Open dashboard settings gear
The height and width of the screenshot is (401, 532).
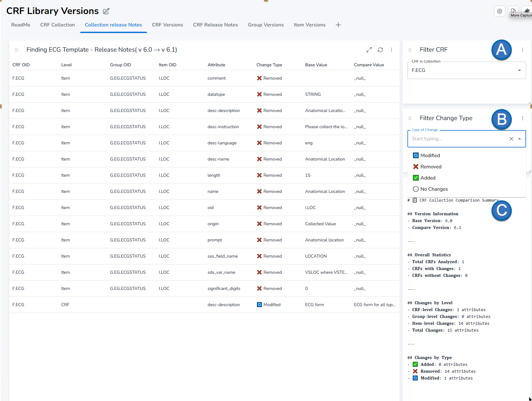(x=500, y=11)
